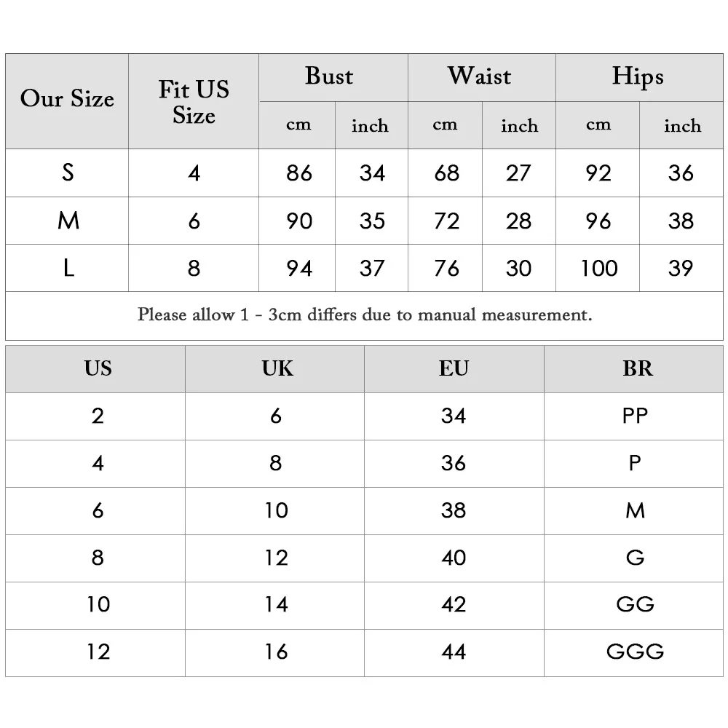This screenshot has width=728, height=728.
Task: Click the bust value 86 cm
Action: point(297,173)
